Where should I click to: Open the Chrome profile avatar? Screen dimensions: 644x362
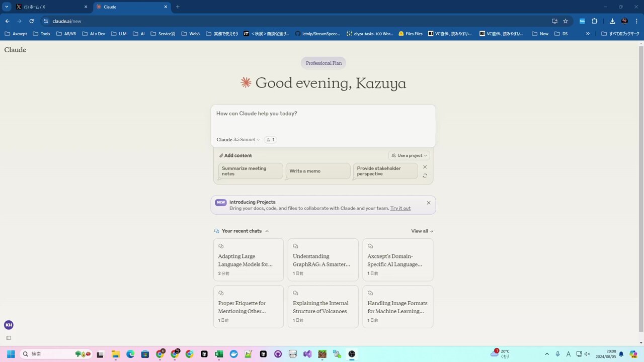tap(624, 21)
